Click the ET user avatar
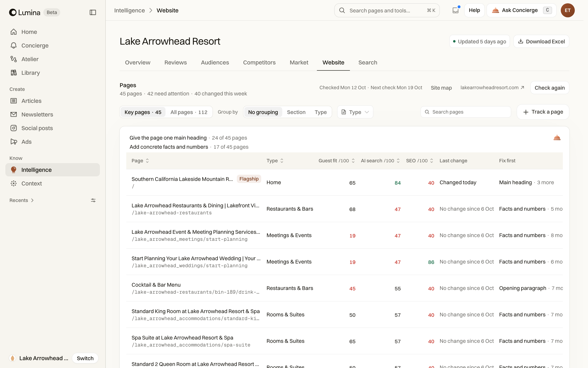 click(567, 10)
